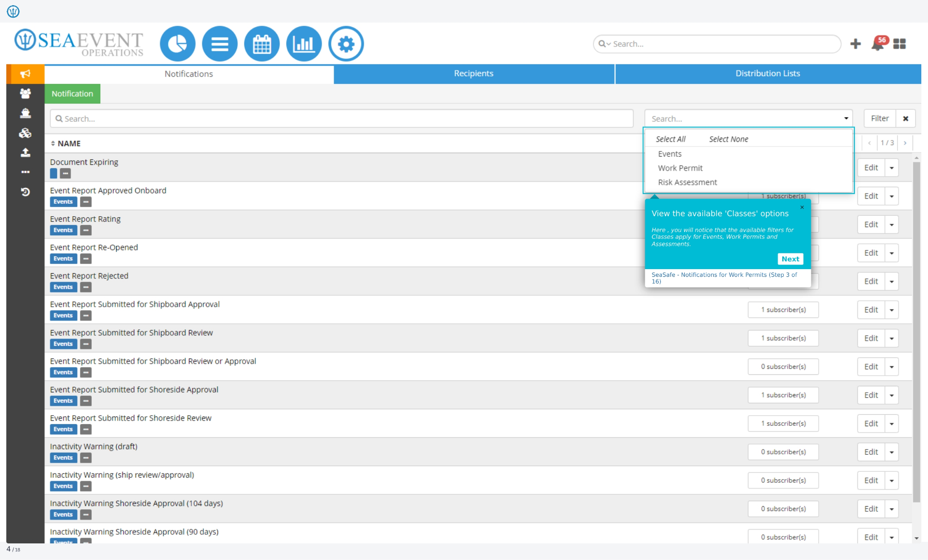Click Edit for Event Report Submitted for Shipboard Review
The image size is (928, 560).
click(871, 338)
